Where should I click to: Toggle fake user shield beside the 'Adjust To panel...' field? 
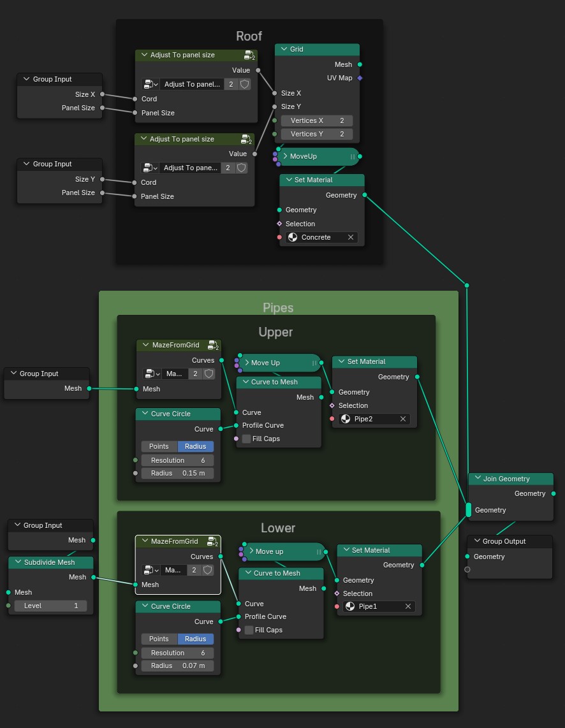click(x=245, y=84)
